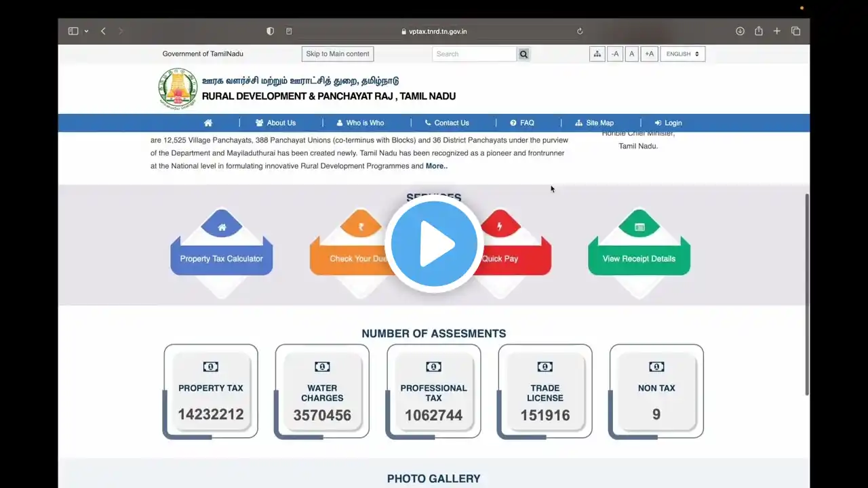Open View Receipt Details service
Viewport: 868px width, 488px height.
pos(639,258)
